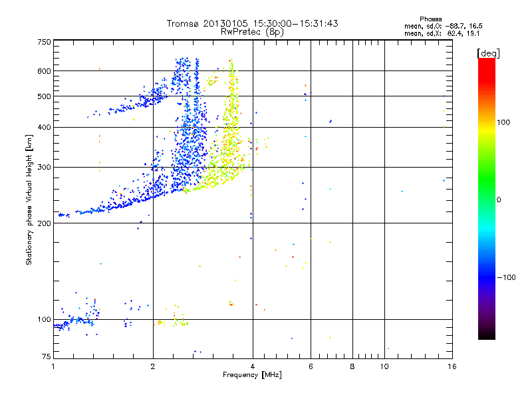
Task: Click the x-axis tick label '2'
Action: point(153,366)
